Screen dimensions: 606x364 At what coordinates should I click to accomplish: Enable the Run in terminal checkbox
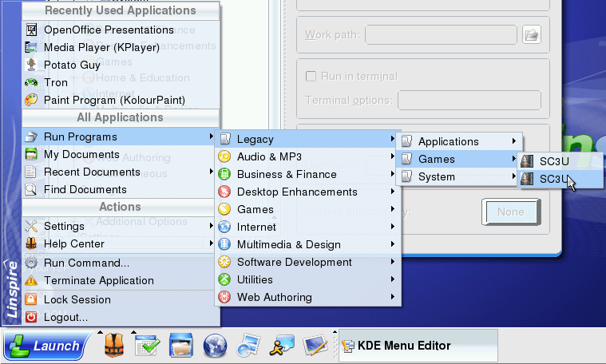pos(311,77)
